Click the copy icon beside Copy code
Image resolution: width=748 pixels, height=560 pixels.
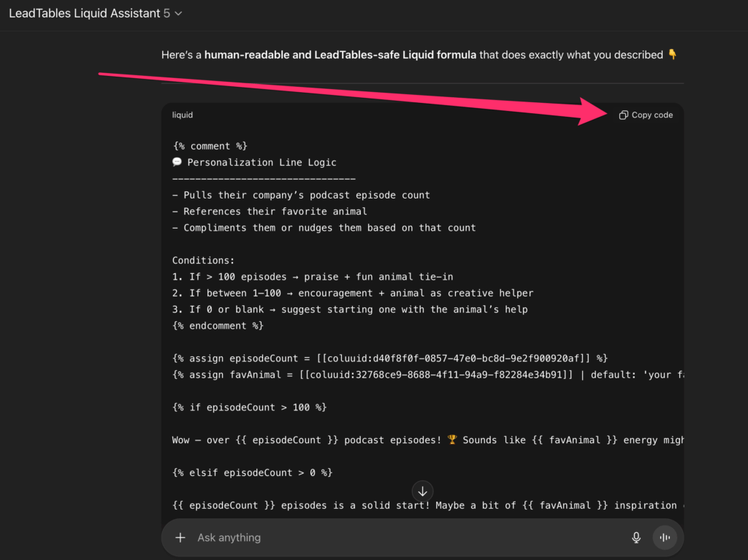623,115
